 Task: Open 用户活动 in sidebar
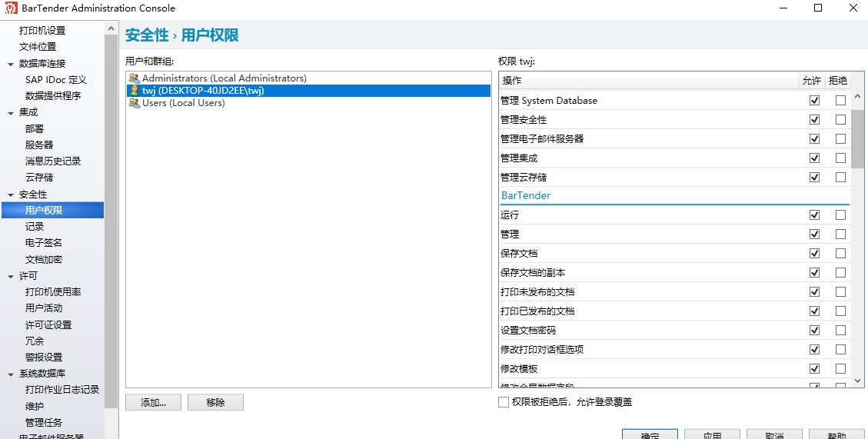pos(44,308)
